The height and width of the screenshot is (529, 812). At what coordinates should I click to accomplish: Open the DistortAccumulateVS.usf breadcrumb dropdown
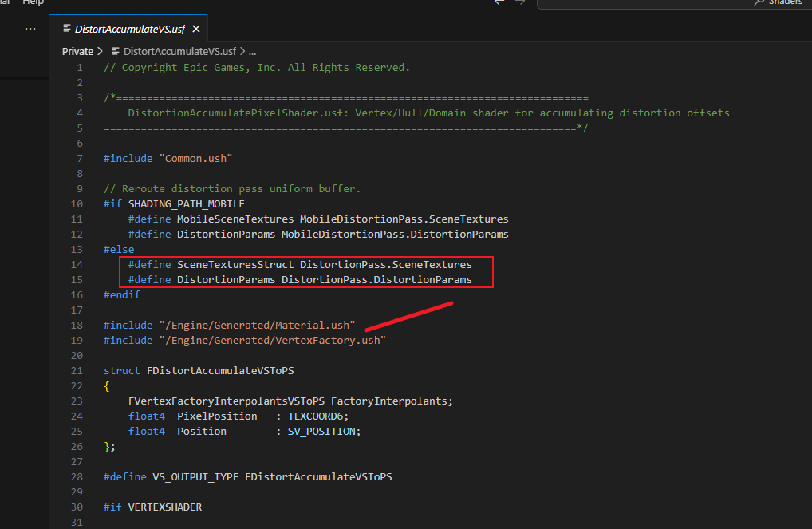[179, 51]
